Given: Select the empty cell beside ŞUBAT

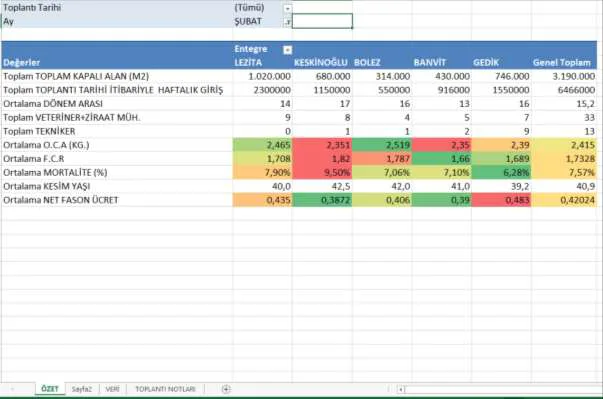Looking at the screenshot, I should pyautogui.click(x=322, y=21).
